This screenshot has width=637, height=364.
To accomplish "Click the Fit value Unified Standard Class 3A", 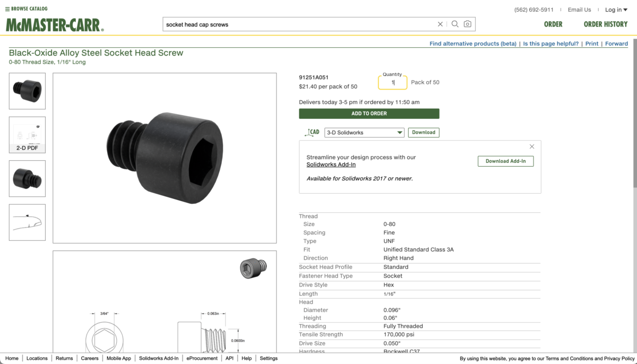I will click(x=418, y=249).
